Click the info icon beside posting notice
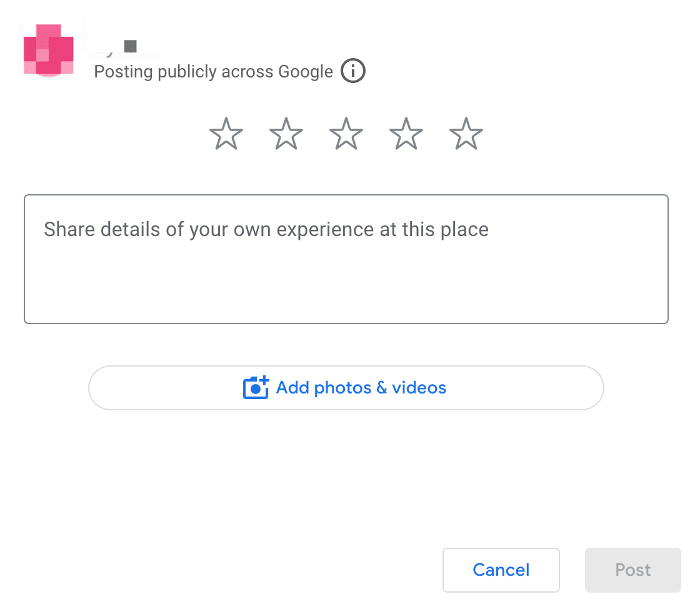700x602 pixels. 353,71
